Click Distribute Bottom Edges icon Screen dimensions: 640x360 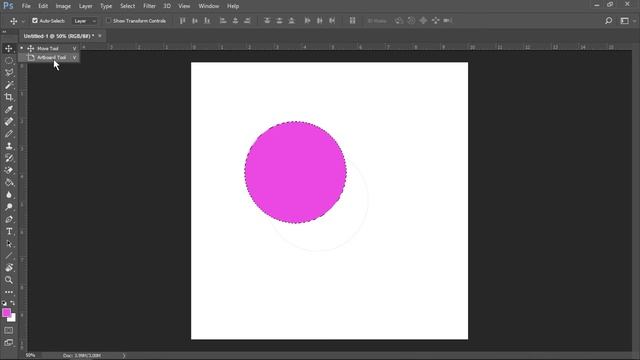click(291, 21)
